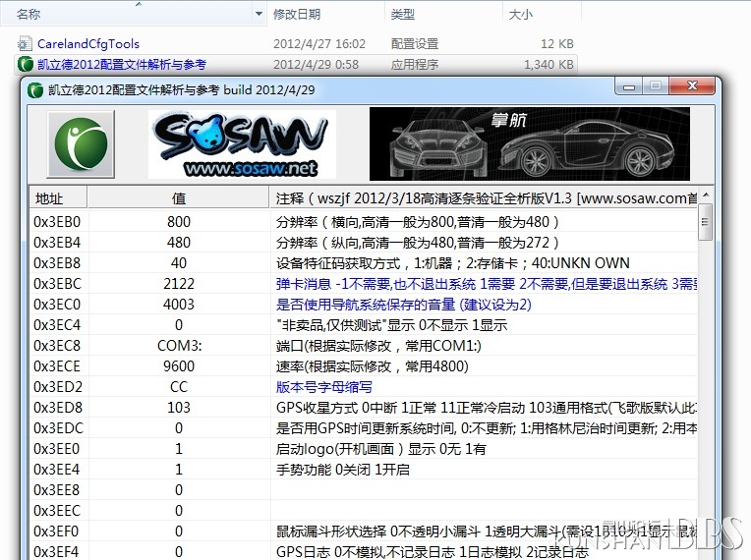This screenshot has height=560, width=751.
Task: Click the 凯立德2012配置文件解析与参考 application file icon
Action: coord(26,65)
